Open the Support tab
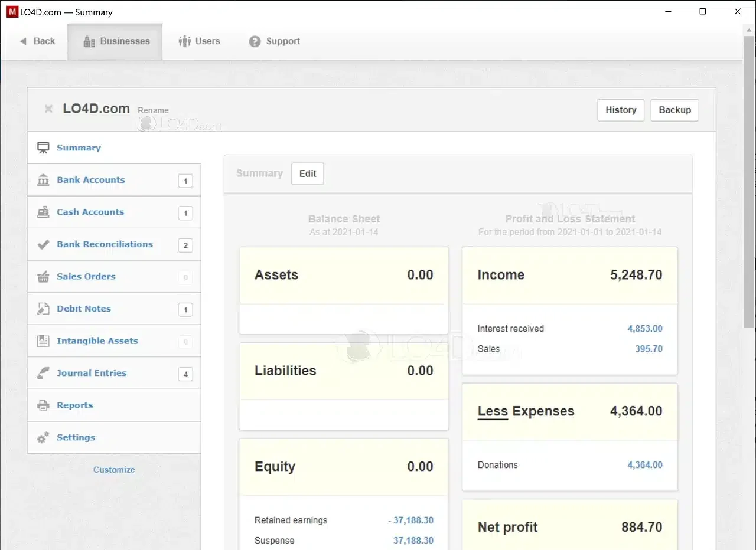 coord(275,41)
